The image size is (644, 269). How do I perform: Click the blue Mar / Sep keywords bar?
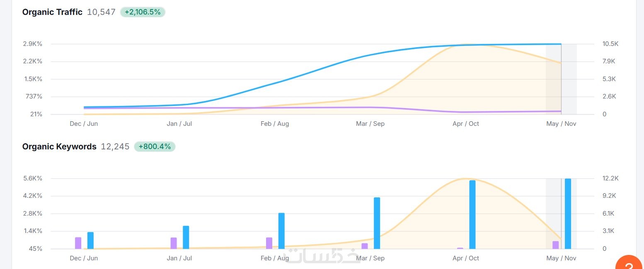(x=377, y=223)
